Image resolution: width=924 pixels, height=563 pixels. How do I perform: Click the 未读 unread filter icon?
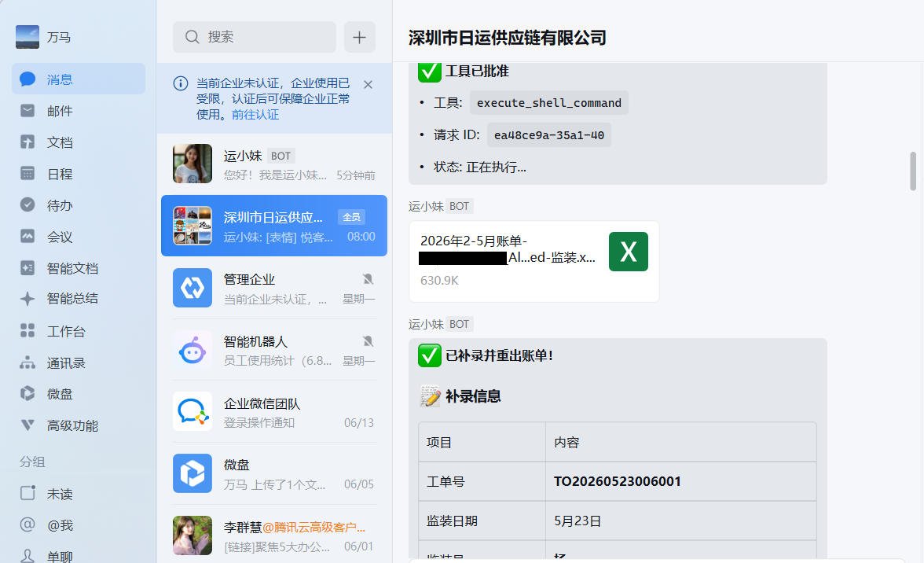pos(27,493)
